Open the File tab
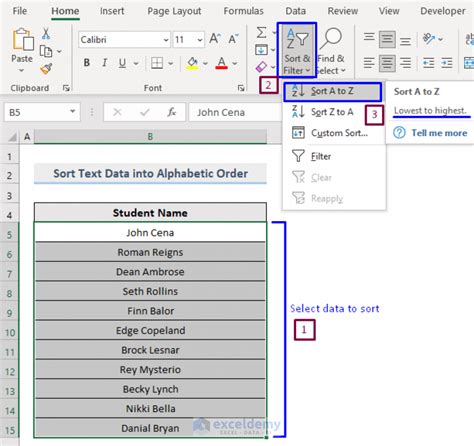 (20, 11)
